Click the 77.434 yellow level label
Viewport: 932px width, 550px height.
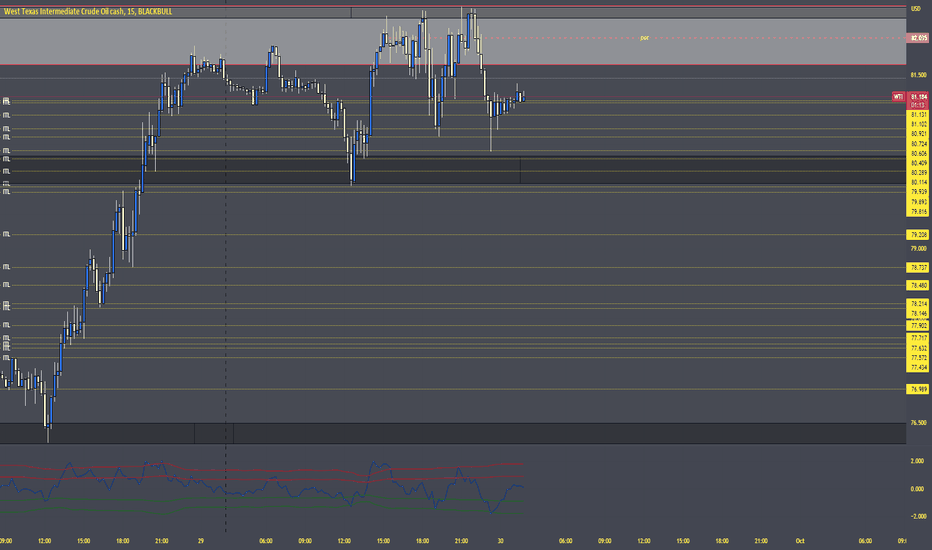pyautogui.click(x=918, y=368)
